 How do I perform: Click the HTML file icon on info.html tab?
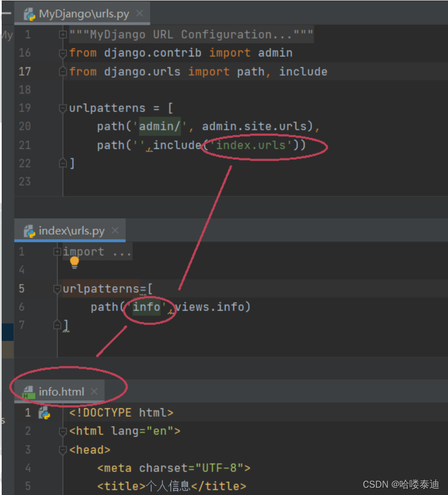(29, 393)
